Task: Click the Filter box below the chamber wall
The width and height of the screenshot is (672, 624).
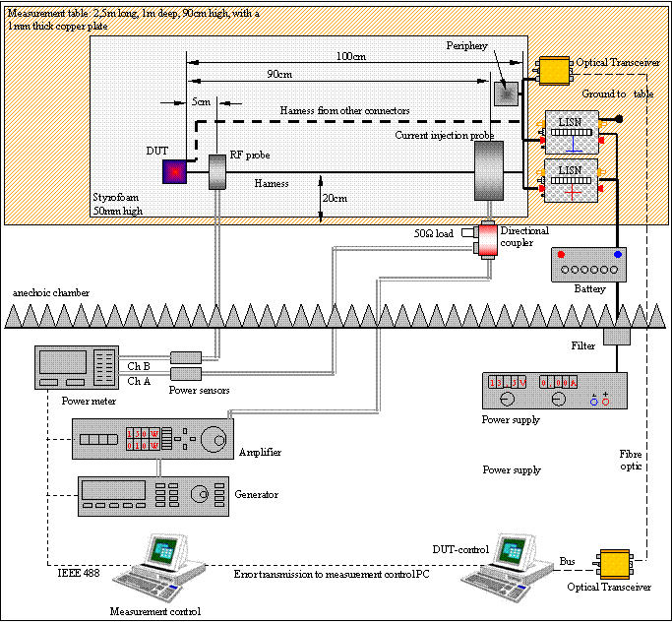Action: pos(617,336)
